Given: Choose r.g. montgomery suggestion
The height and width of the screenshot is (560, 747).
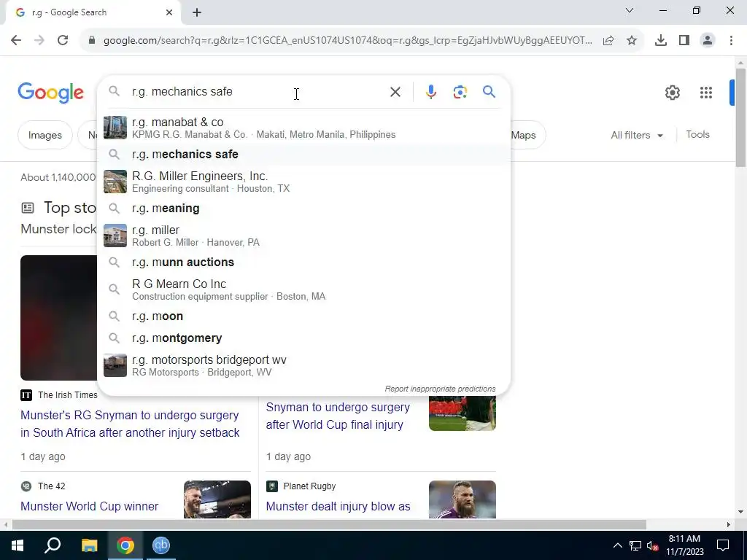Looking at the screenshot, I should point(303,338).
